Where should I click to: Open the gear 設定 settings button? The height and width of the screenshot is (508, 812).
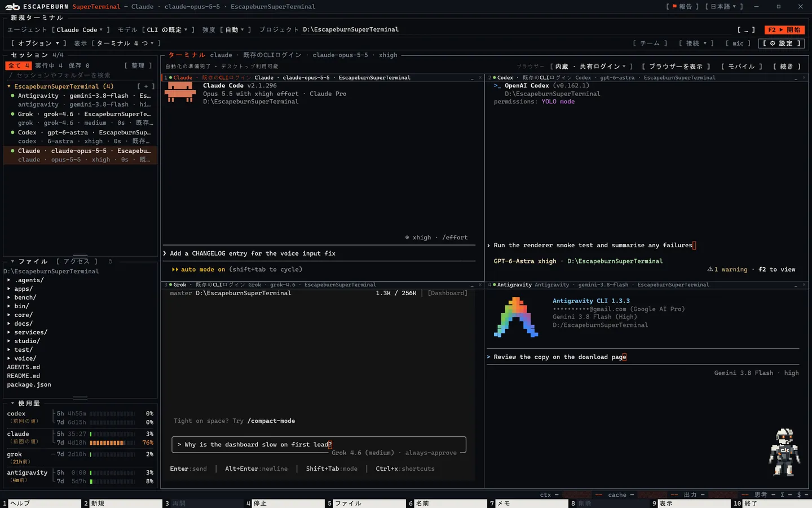(782, 43)
